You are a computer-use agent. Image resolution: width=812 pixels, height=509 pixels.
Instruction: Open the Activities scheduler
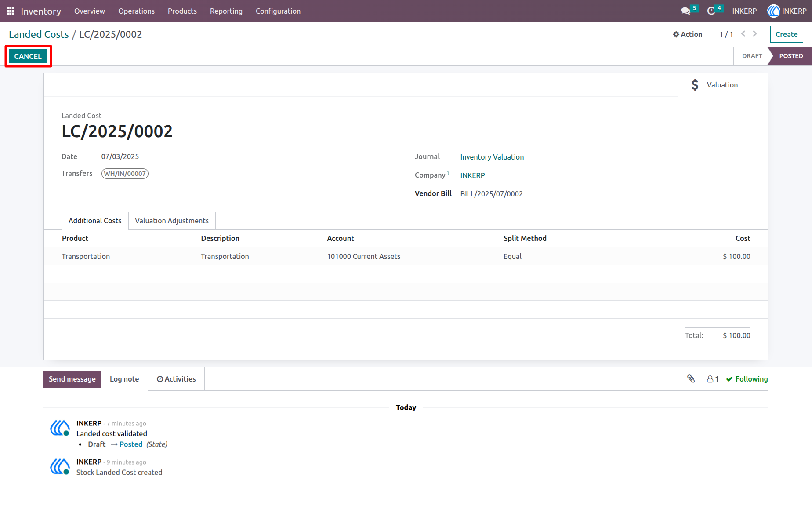[x=176, y=379]
